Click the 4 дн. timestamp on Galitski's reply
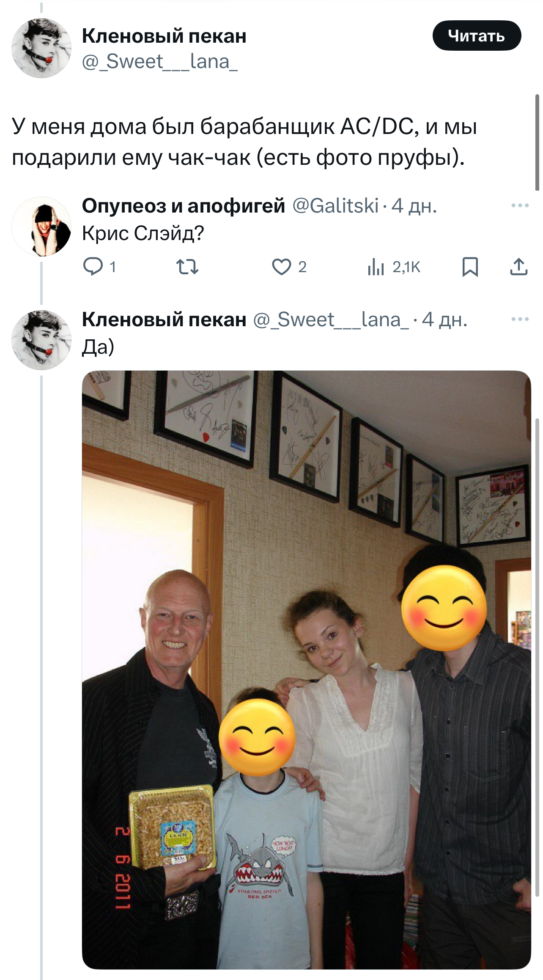 (414, 206)
